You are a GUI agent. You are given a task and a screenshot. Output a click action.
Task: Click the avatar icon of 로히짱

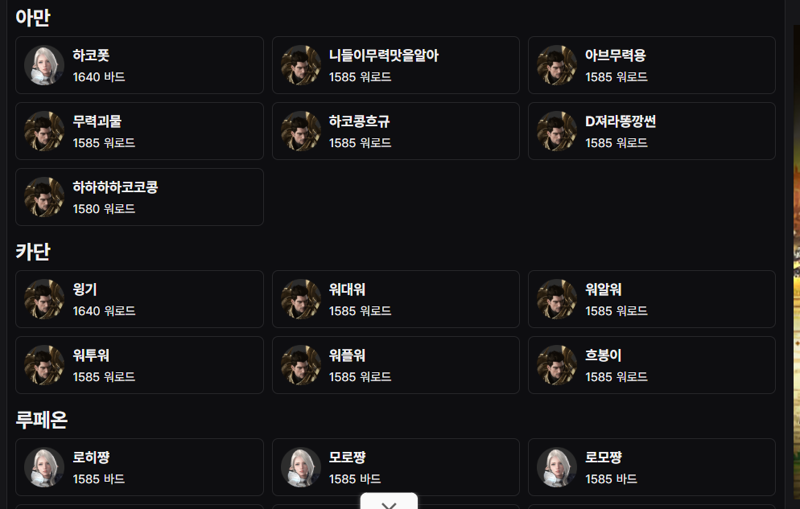click(44, 467)
